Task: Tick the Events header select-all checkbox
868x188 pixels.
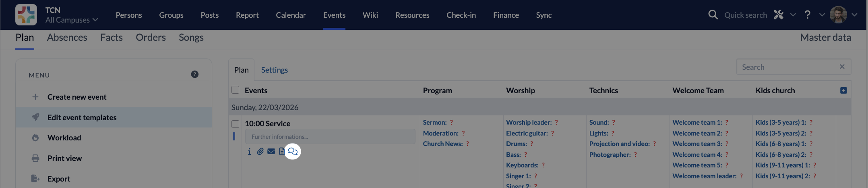Action: [236, 90]
